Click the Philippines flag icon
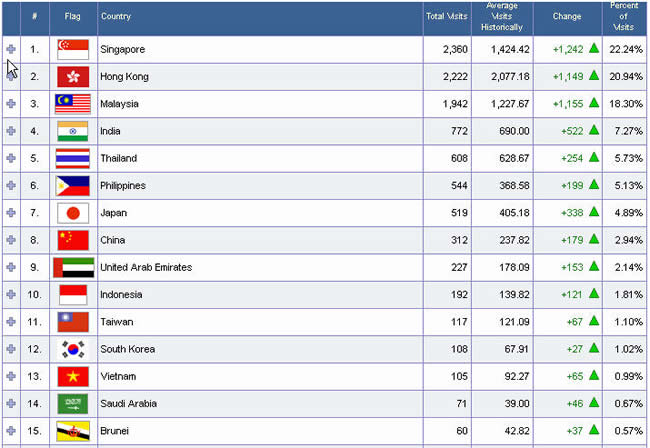This screenshot has height=448, width=650. [x=73, y=186]
